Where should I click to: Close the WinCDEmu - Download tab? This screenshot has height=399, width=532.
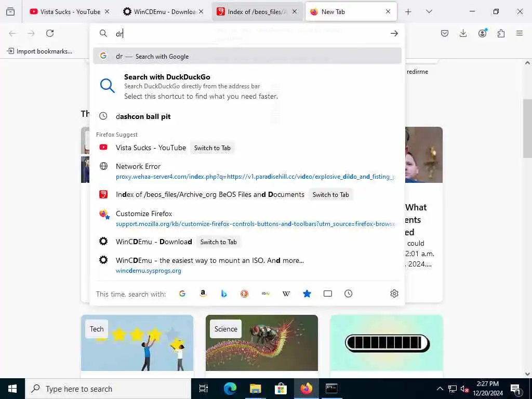[201, 11]
